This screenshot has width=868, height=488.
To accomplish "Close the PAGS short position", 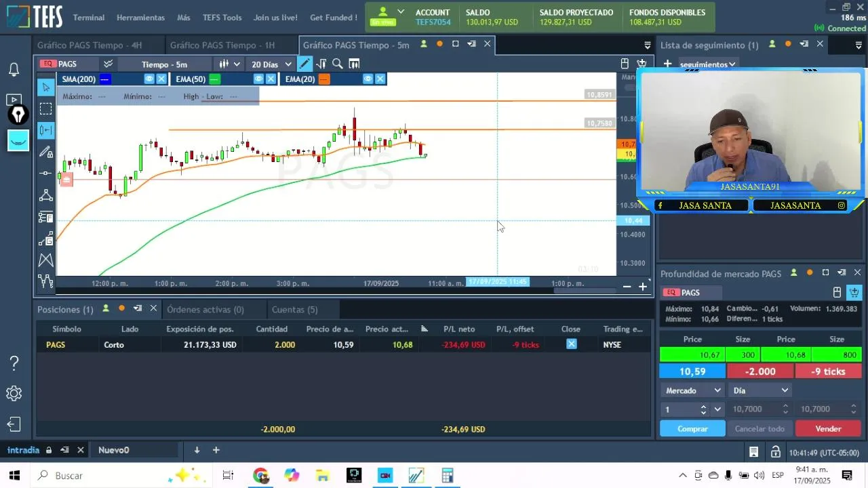I will coord(572,344).
